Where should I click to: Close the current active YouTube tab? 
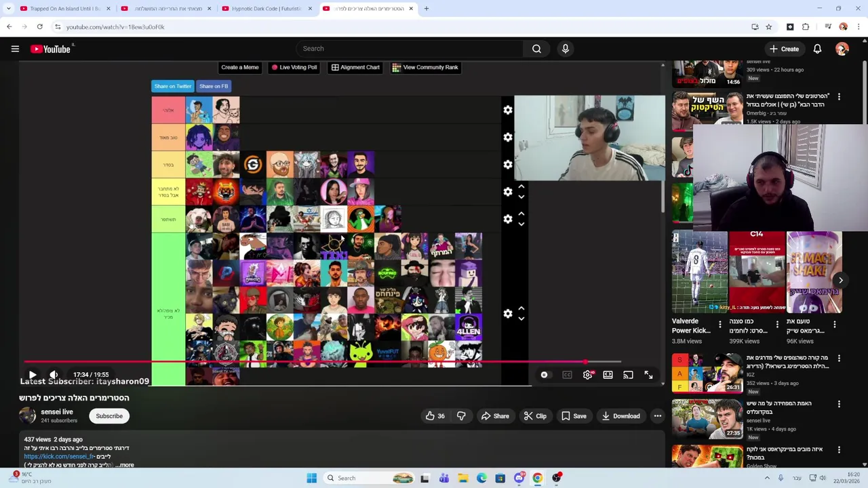pos(410,9)
